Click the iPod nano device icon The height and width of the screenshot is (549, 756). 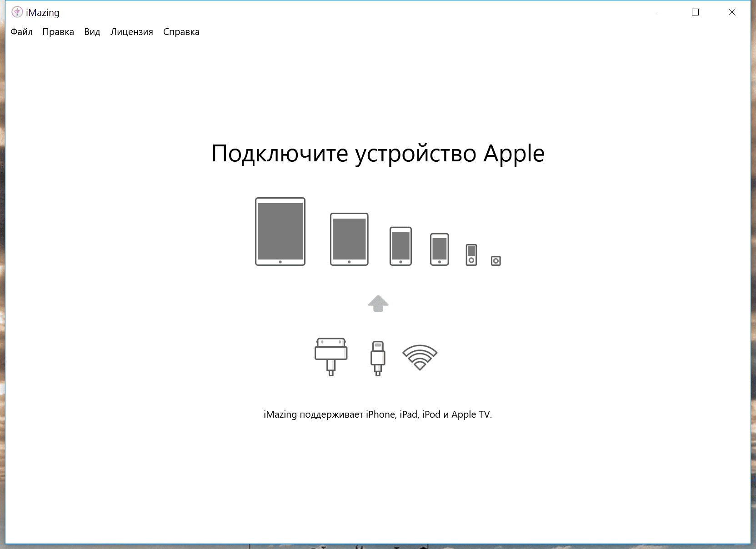[x=471, y=255]
